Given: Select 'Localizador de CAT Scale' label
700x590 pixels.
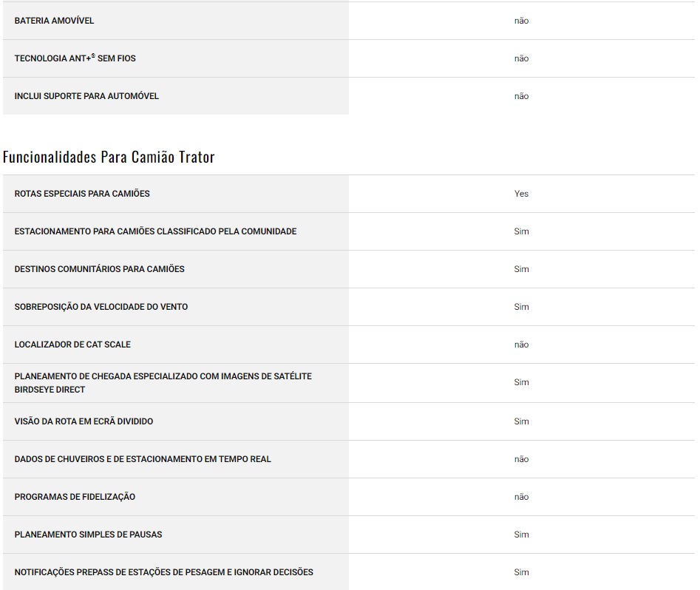Looking at the screenshot, I should 72,345.
